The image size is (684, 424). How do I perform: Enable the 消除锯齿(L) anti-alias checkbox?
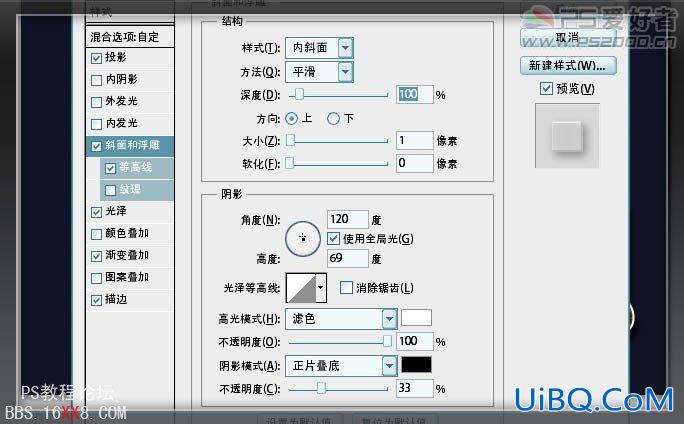[346, 287]
